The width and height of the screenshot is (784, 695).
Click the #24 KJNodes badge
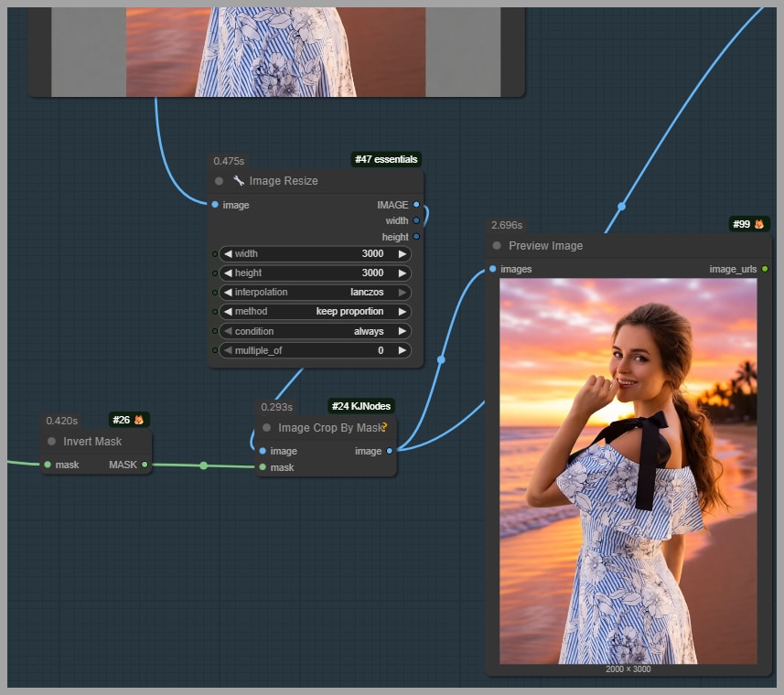pos(361,406)
